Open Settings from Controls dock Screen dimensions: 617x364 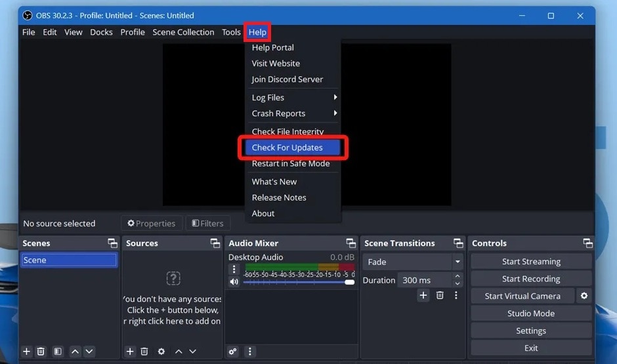pyautogui.click(x=531, y=331)
